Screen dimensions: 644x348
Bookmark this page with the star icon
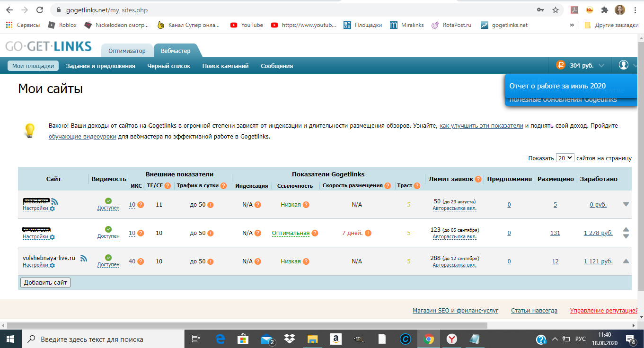coord(556,10)
